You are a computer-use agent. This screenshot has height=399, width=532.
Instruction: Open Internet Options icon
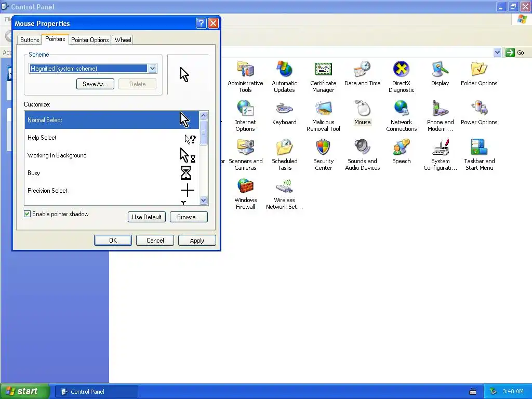(x=245, y=116)
